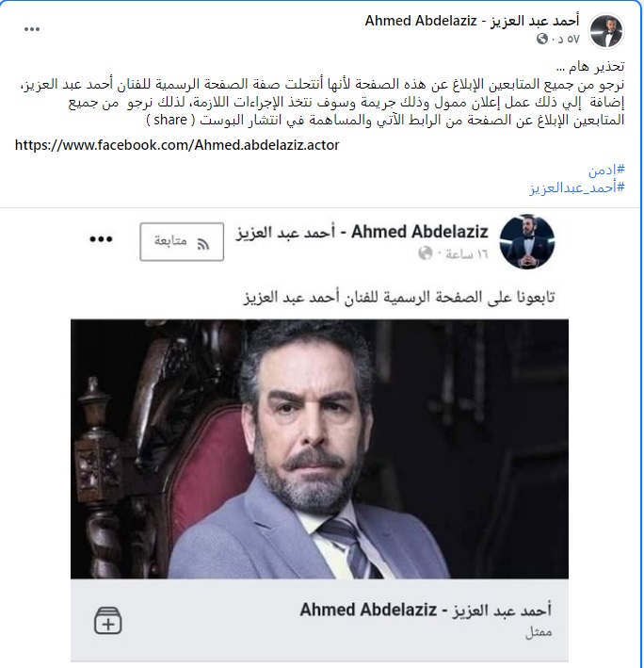Open the large photo of the man in gray suit
644x668 pixels.
pos(319,449)
